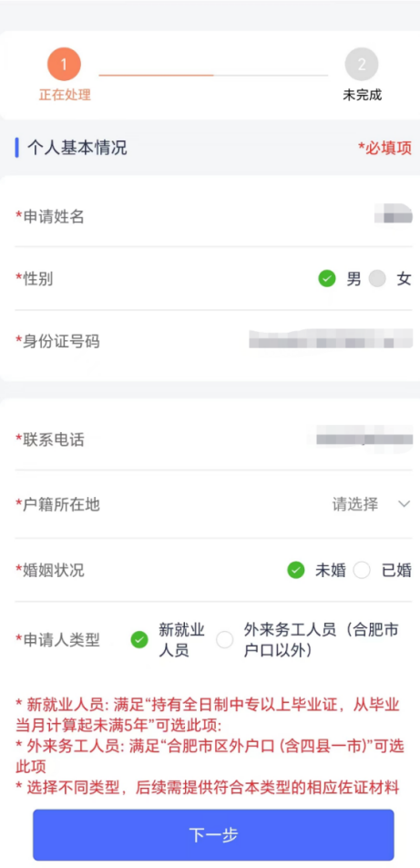Click the *必填项 required note
Viewport: 420px width, 868px height.
pos(384,148)
